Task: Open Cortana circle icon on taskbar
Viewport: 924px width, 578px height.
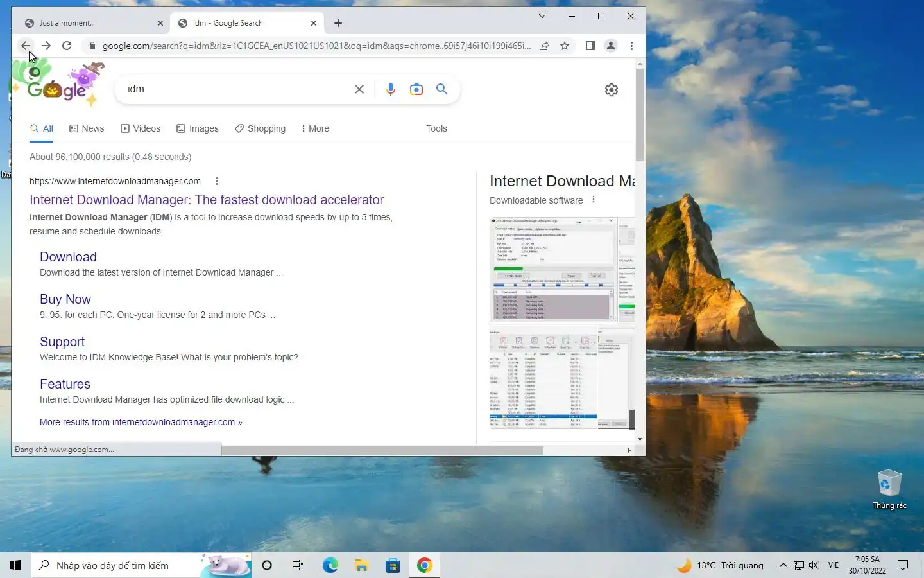Action: pos(267,565)
